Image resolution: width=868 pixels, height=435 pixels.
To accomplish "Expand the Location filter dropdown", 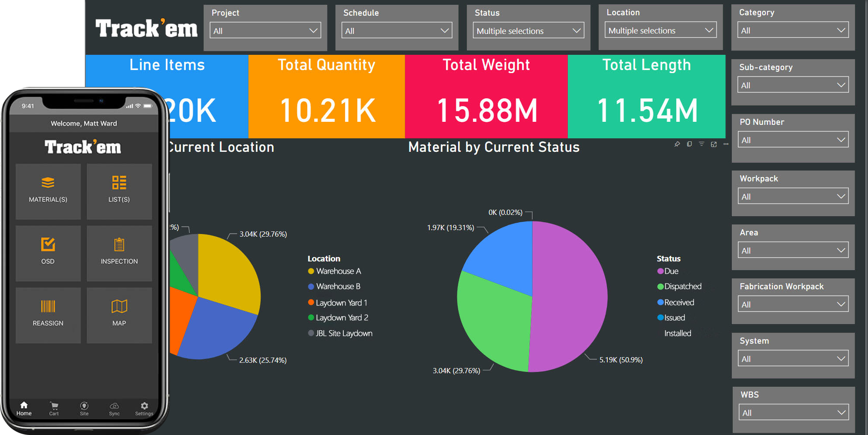I will pos(660,30).
